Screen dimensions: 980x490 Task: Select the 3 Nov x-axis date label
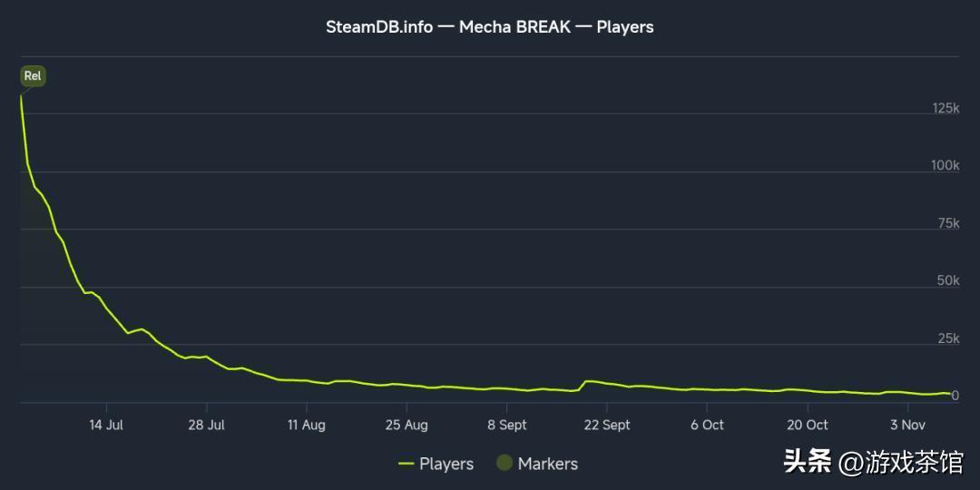tap(907, 425)
